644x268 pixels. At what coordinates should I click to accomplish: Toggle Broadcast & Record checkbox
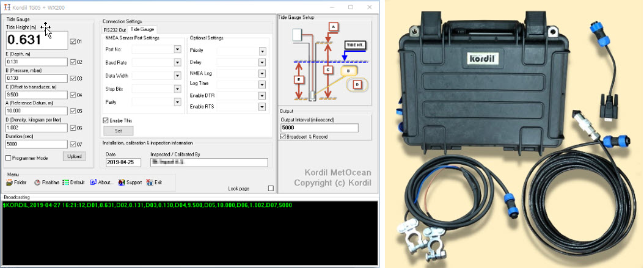(x=282, y=137)
